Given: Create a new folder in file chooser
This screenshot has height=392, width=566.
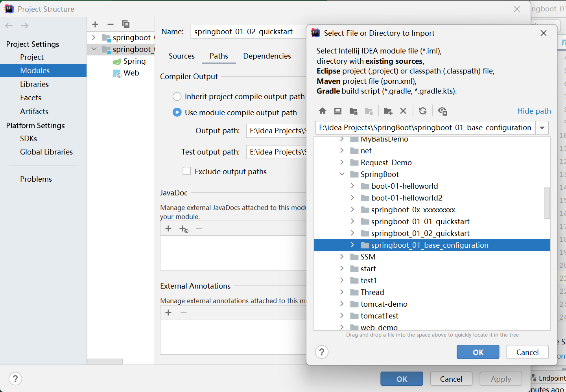Looking at the screenshot, I should pos(388,111).
